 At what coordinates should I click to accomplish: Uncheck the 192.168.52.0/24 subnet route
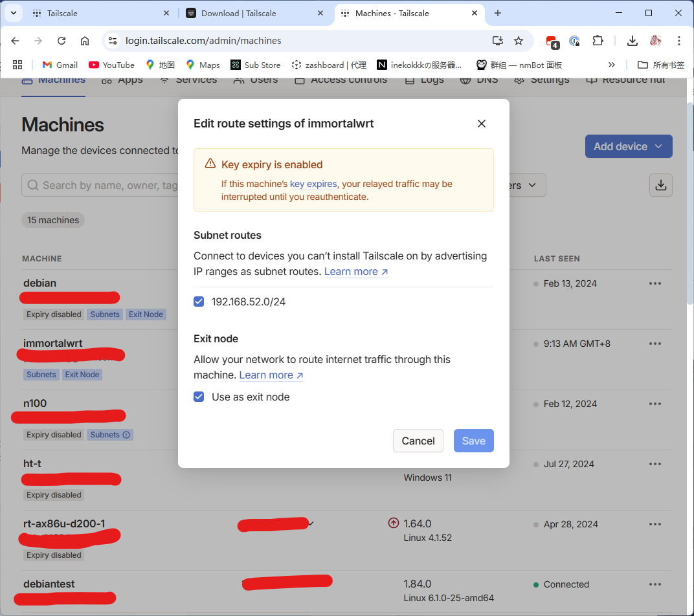(x=199, y=302)
